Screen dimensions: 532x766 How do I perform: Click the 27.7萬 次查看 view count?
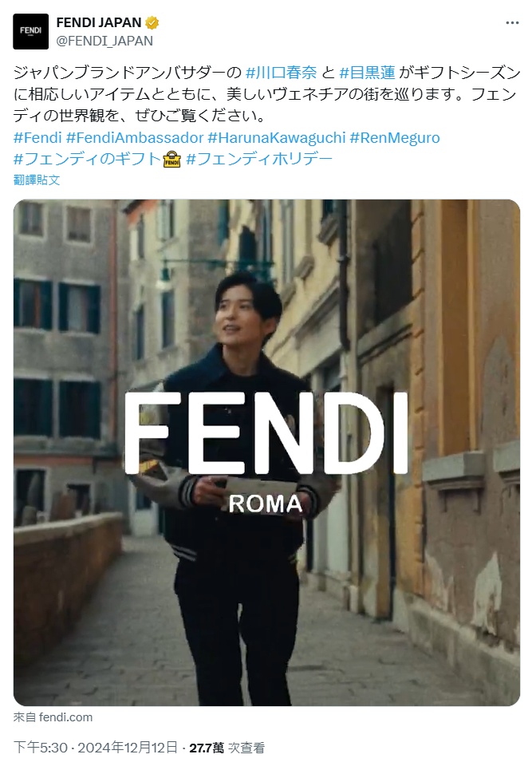point(227,748)
